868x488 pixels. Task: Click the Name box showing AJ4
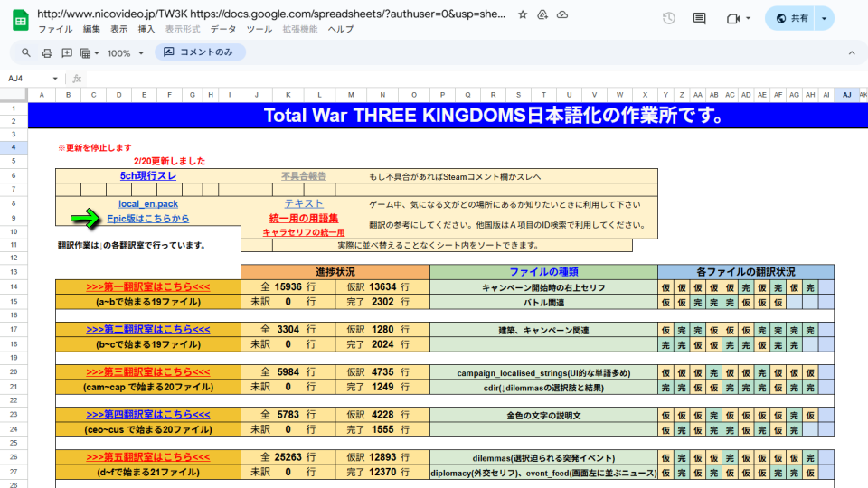(x=33, y=79)
